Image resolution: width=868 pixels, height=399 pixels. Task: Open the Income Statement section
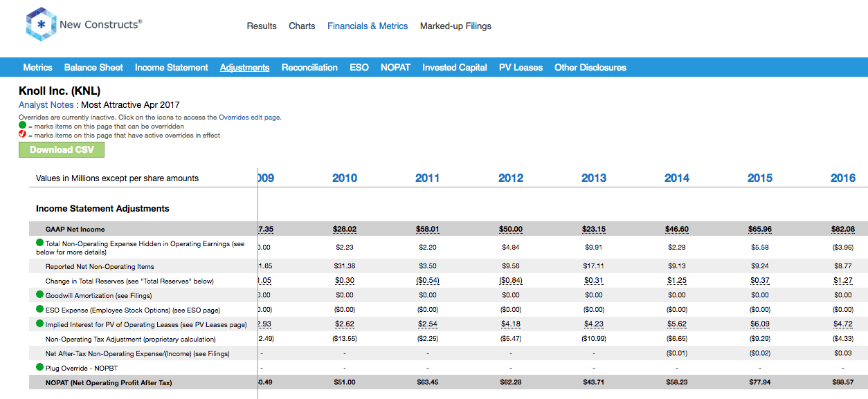pos(172,67)
